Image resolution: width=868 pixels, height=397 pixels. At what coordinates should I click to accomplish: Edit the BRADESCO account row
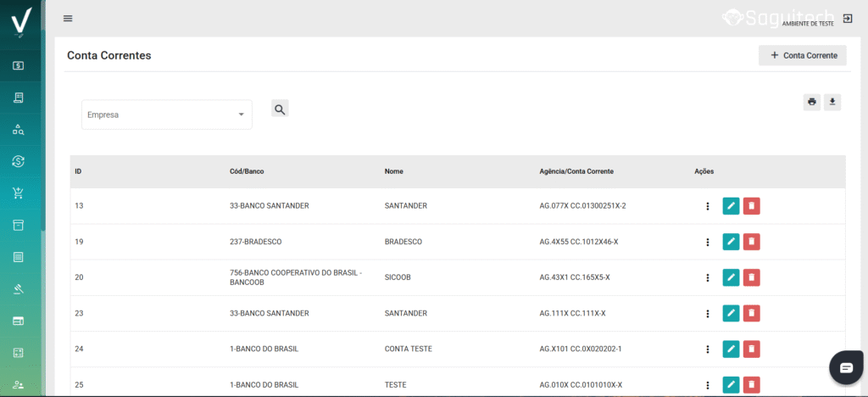tap(731, 242)
